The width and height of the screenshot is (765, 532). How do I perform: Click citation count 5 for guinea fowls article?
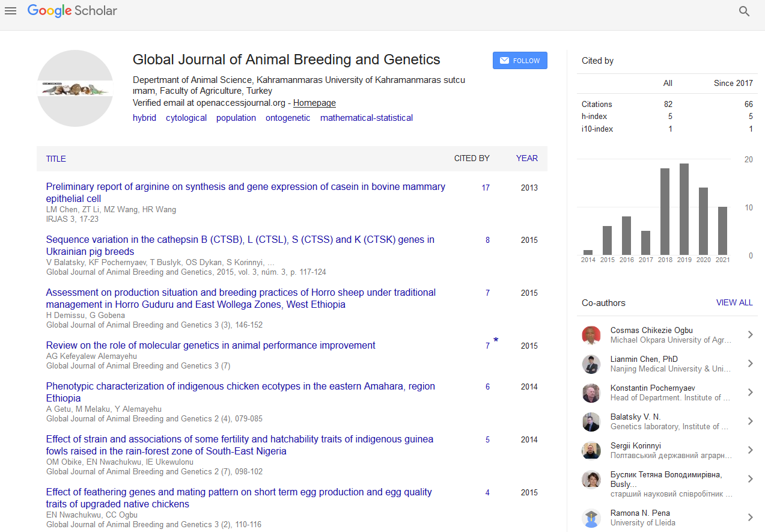point(487,439)
